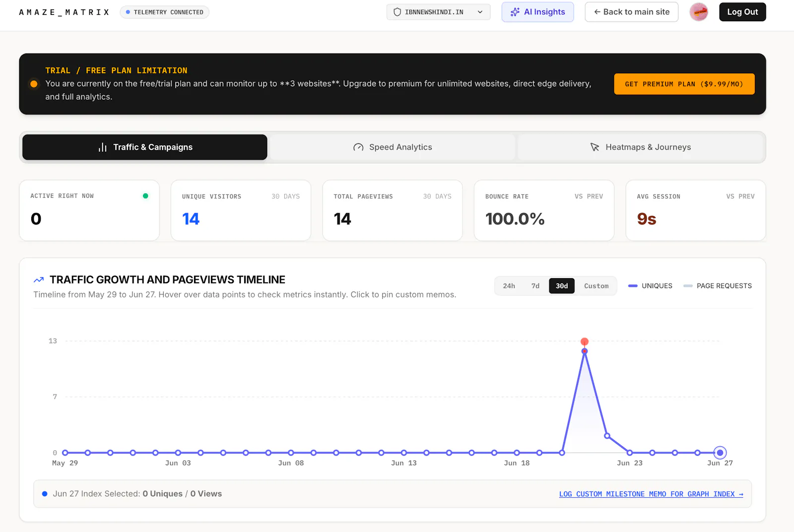This screenshot has height=532, width=794.
Task: Go back to main site
Action: pos(631,12)
